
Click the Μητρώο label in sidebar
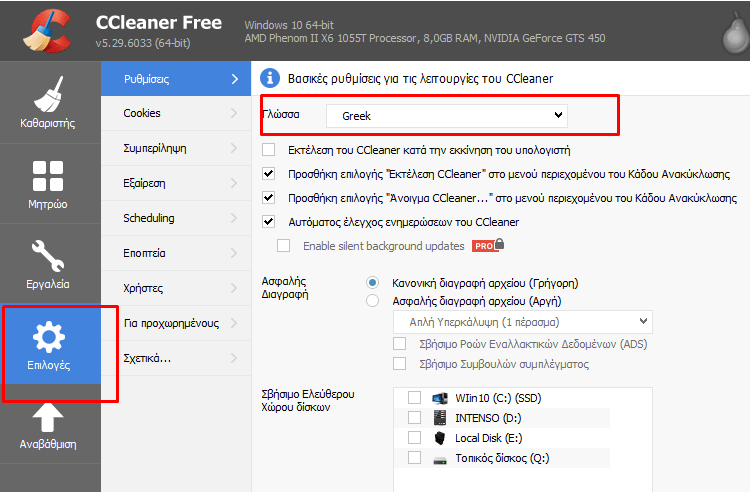(47, 204)
